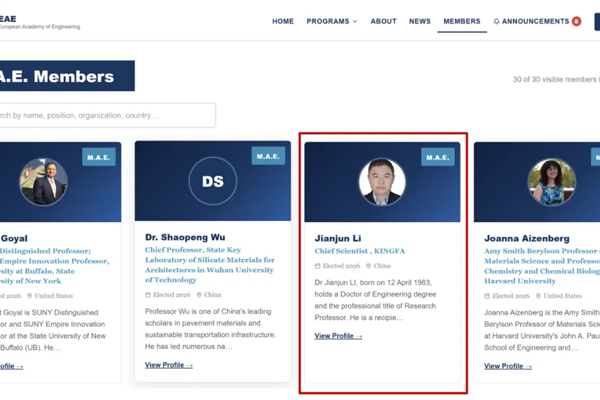Click location pin icon beside China on Jianjun Li card
The width and height of the screenshot is (600, 400).
tap(368, 266)
